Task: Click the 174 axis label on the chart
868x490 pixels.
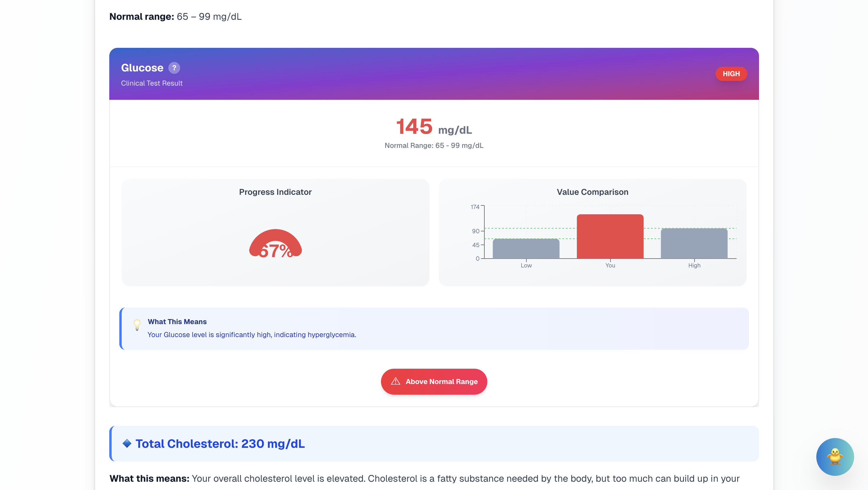Action: pos(475,207)
